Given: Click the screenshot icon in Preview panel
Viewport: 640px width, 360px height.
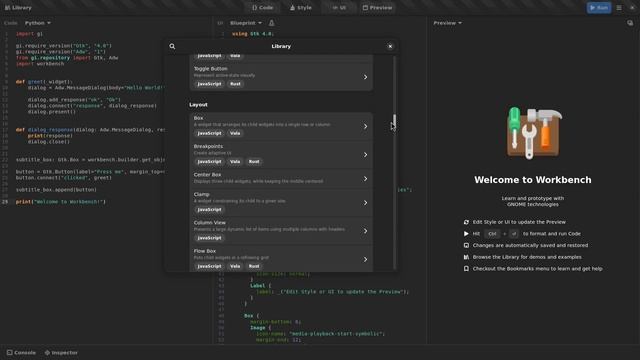Looking at the screenshot, I should (630, 23).
